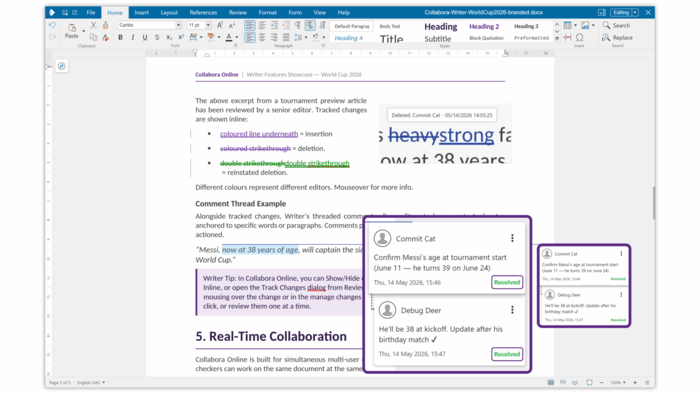Apply superscript formatting

point(181,37)
